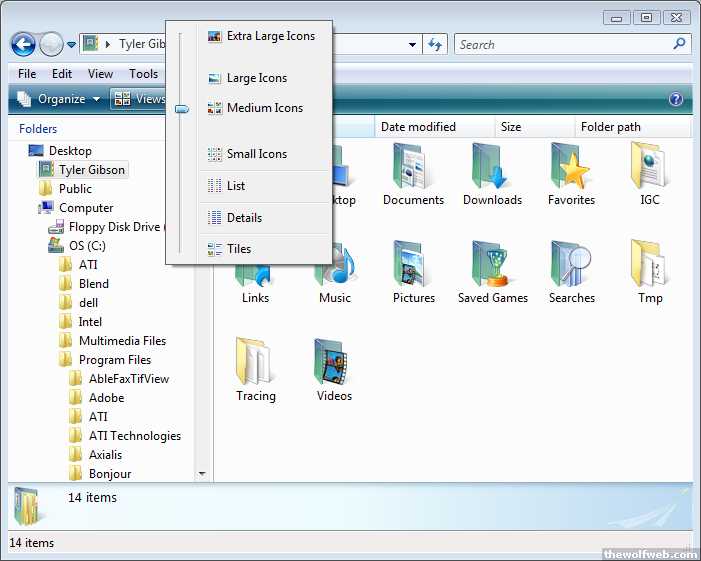Screen dimensions: 701x561
Task: Click the blue Help question mark icon
Action: pyautogui.click(x=676, y=99)
